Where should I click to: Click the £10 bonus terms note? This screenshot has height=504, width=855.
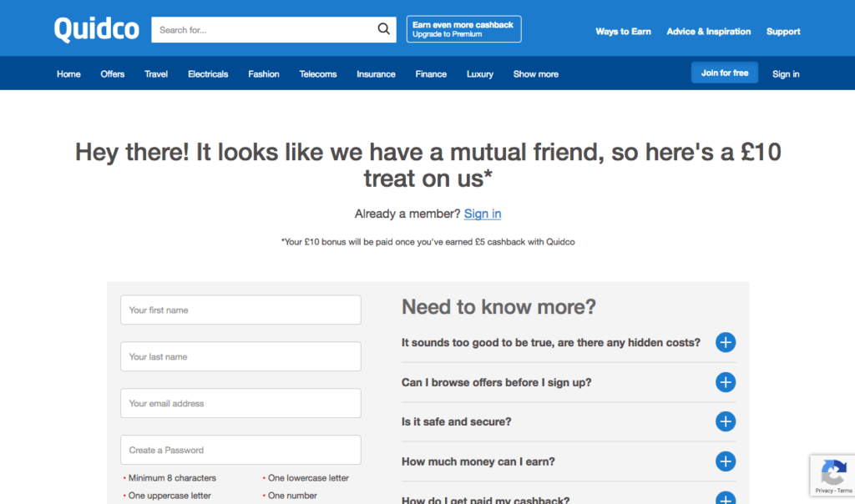pyautogui.click(x=428, y=242)
